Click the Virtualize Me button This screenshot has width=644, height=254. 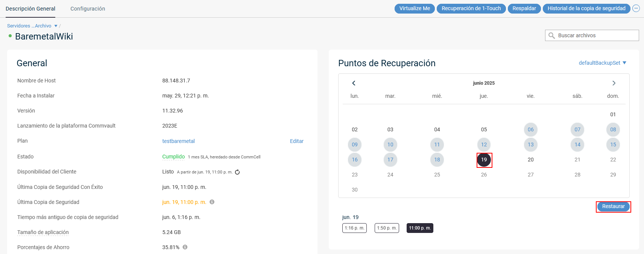(415, 8)
